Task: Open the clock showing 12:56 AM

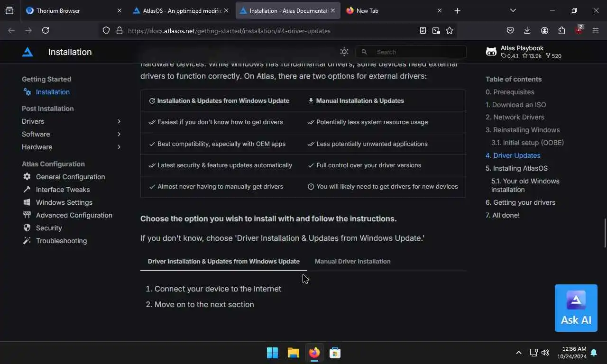Action: click(571, 353)
